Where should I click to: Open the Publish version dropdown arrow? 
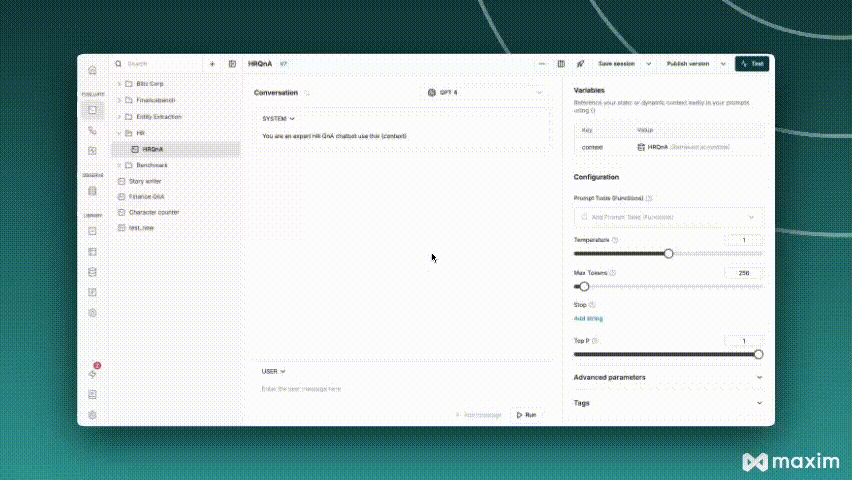point(723,64)
